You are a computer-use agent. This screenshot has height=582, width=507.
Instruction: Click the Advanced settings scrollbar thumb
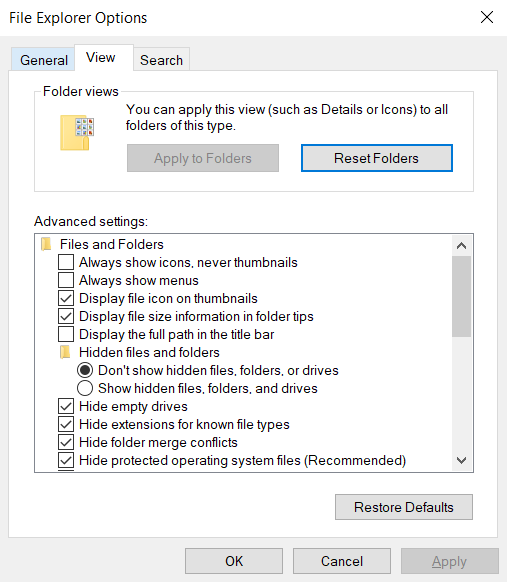coord(461,296)
